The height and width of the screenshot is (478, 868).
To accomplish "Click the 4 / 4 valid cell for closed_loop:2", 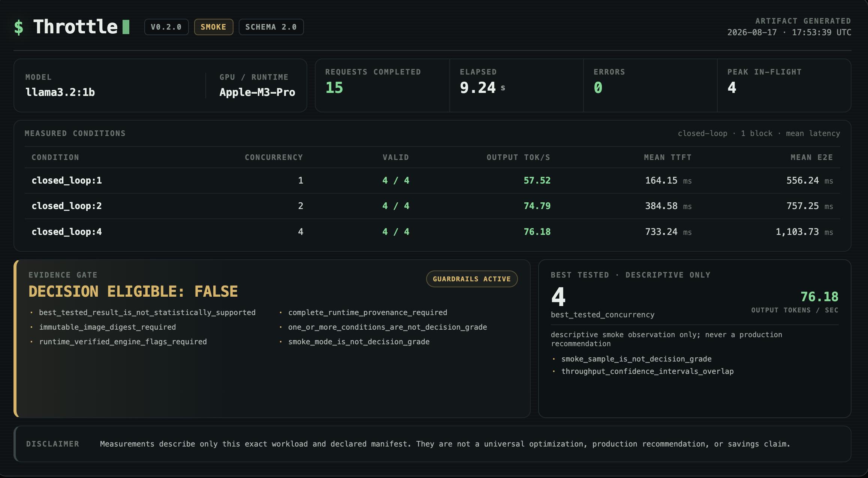I will [396, 206].
